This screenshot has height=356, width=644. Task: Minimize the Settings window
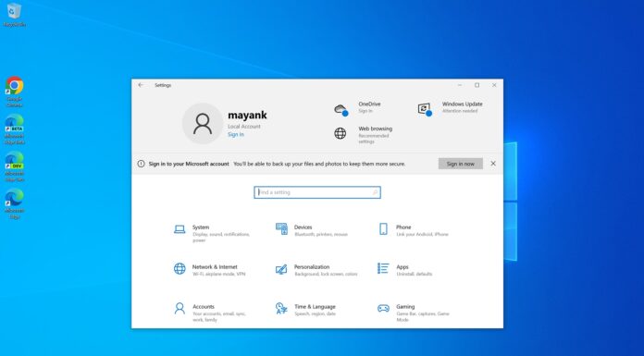click(x=460, y=85)
